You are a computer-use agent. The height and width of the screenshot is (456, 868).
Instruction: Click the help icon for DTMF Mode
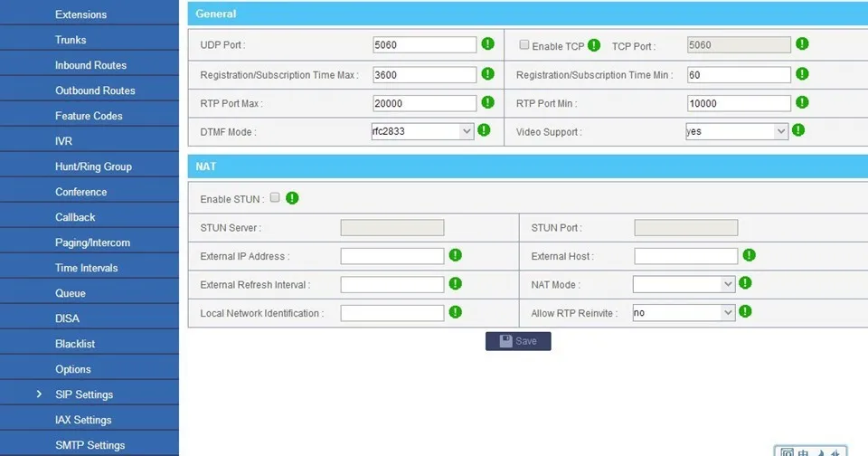484,130
